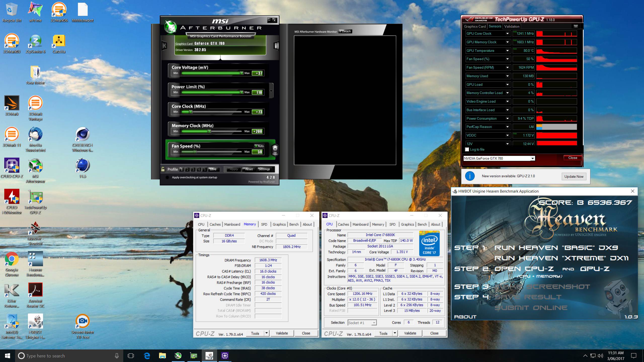Viewport: 644px width, 362px height.
Task: Open the TechPowerUp GPU-Z desktop shortcut
Action: [x=35, y=202]
